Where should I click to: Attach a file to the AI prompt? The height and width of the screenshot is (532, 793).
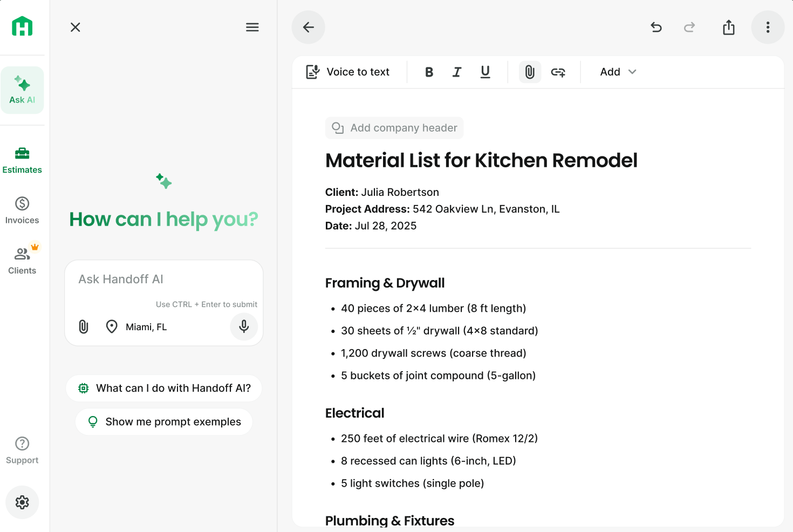click(84, 326)
